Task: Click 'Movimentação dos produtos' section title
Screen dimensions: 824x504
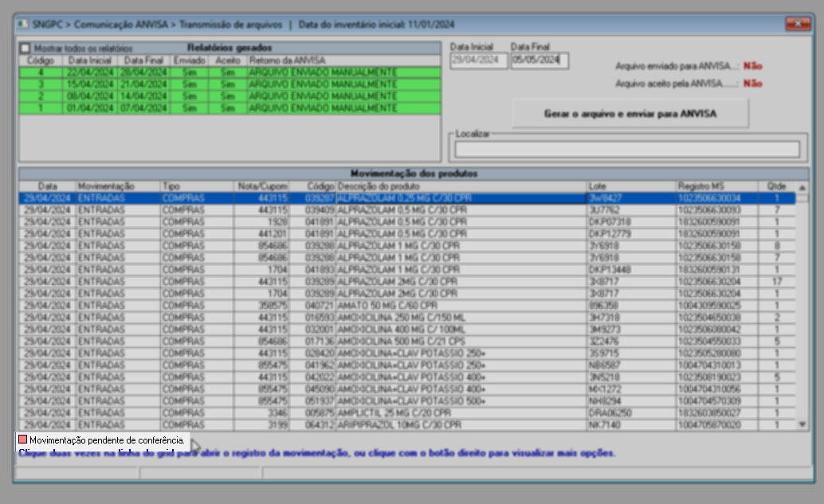Action: click(414, 174)
